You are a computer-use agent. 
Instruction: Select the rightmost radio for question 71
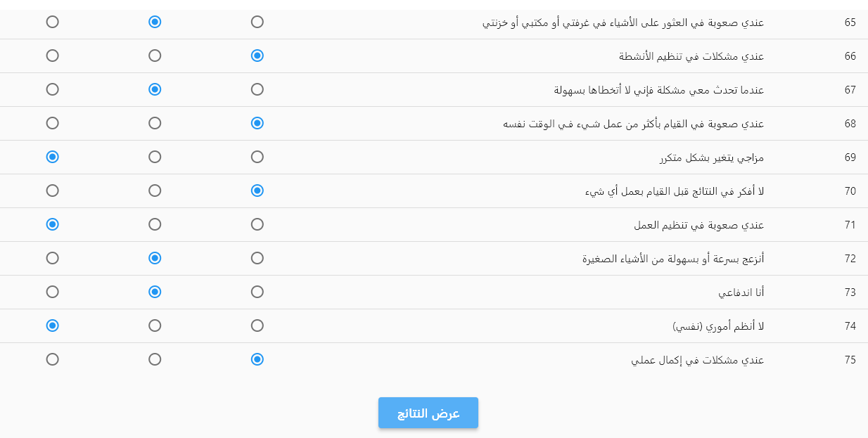[257, 224]
